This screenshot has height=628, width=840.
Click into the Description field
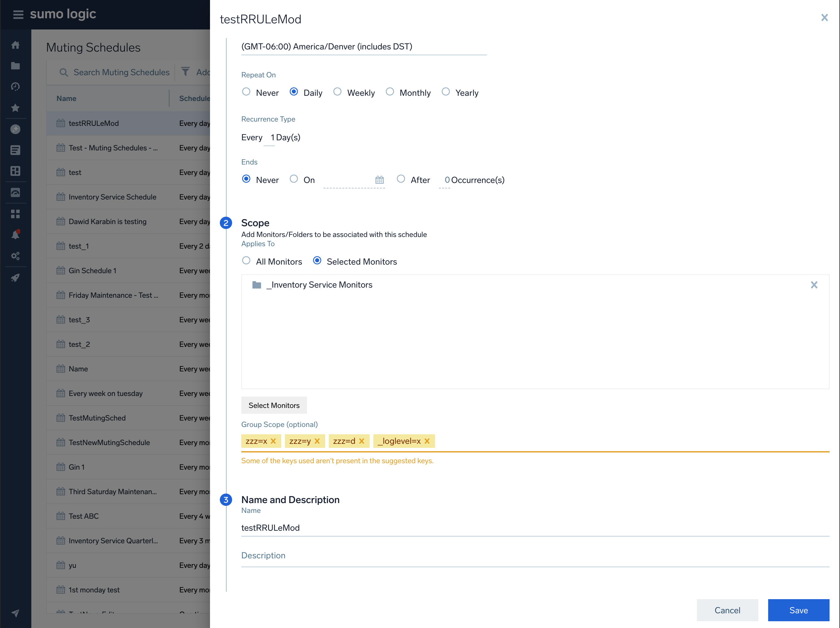click(535, 556)
